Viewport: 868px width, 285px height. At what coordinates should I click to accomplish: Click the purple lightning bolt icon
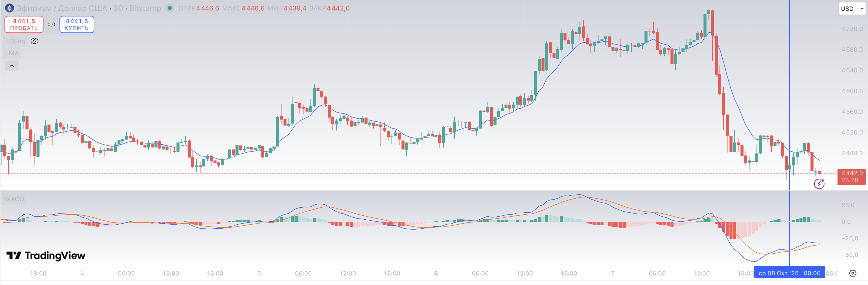click(x=819, y=184)
